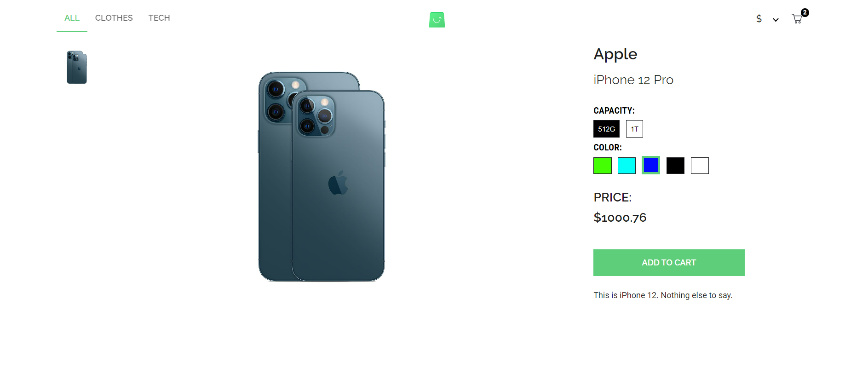Open the shopping cart icon
868x374 pixels.
tap(797, 19)
